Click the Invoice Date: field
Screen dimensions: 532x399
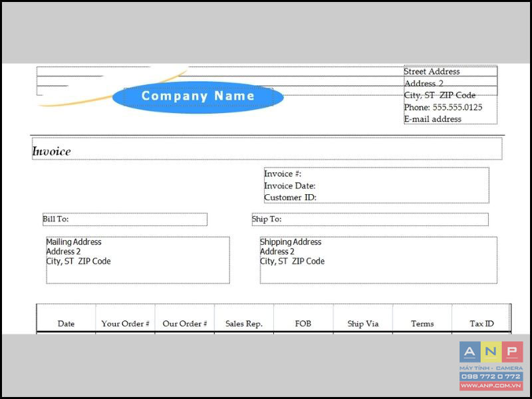290,186
